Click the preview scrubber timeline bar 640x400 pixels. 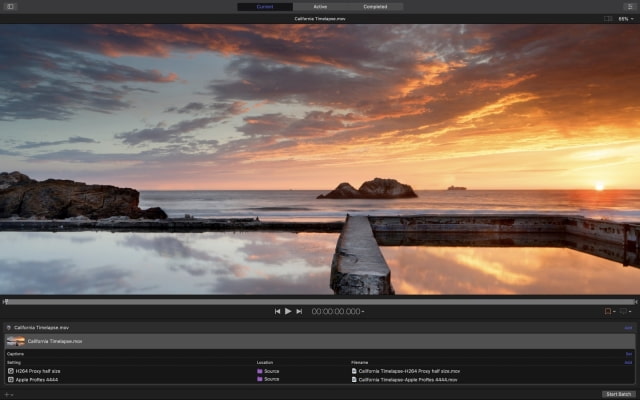click(x=320, y=300)
